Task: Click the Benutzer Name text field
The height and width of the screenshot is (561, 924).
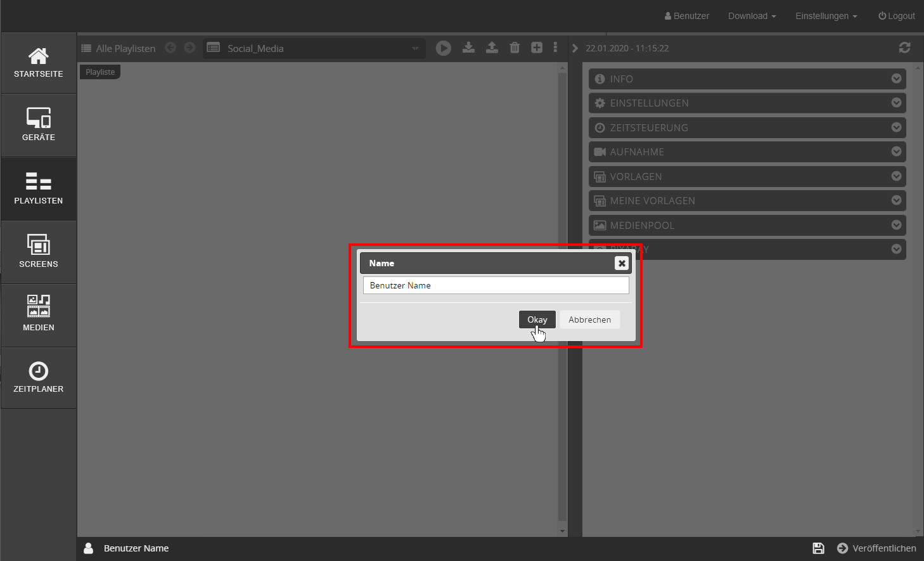Action: pos(496,285)
